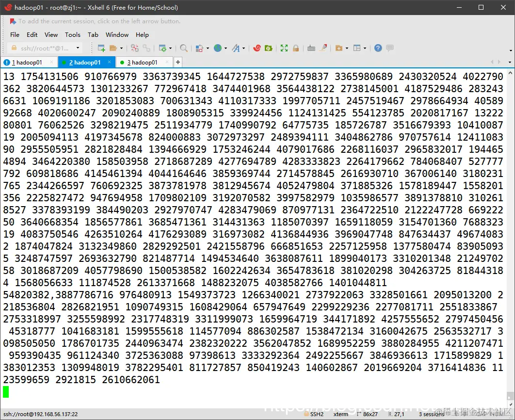Open the Help menu
Image resolution: width=515 pixels, height=420 pixels.
[x=142, y=34]
